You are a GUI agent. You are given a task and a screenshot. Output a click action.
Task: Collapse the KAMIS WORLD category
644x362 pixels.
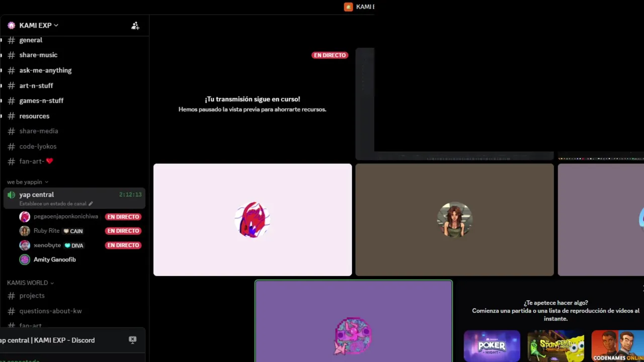point(30,283)
